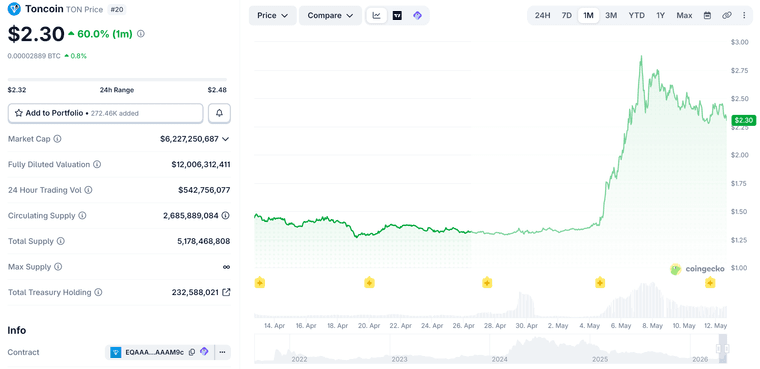
Task: Select the 1M time range tab
Action: pyautogui.click(x=588, y=16)
